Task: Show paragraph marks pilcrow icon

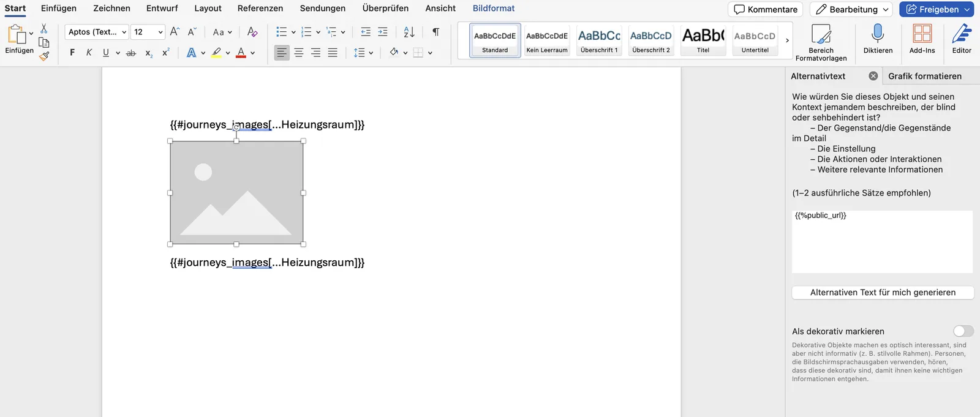Action: point(435,32)
